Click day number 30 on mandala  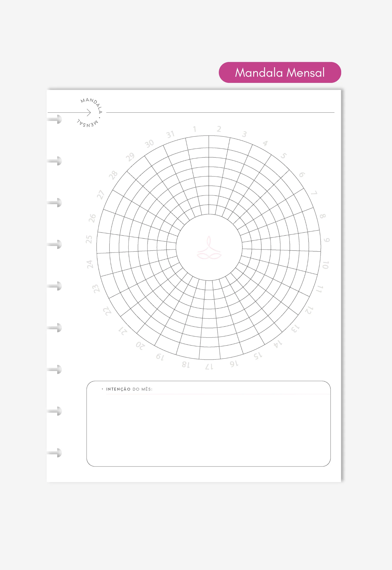click(x=149, y=144)
